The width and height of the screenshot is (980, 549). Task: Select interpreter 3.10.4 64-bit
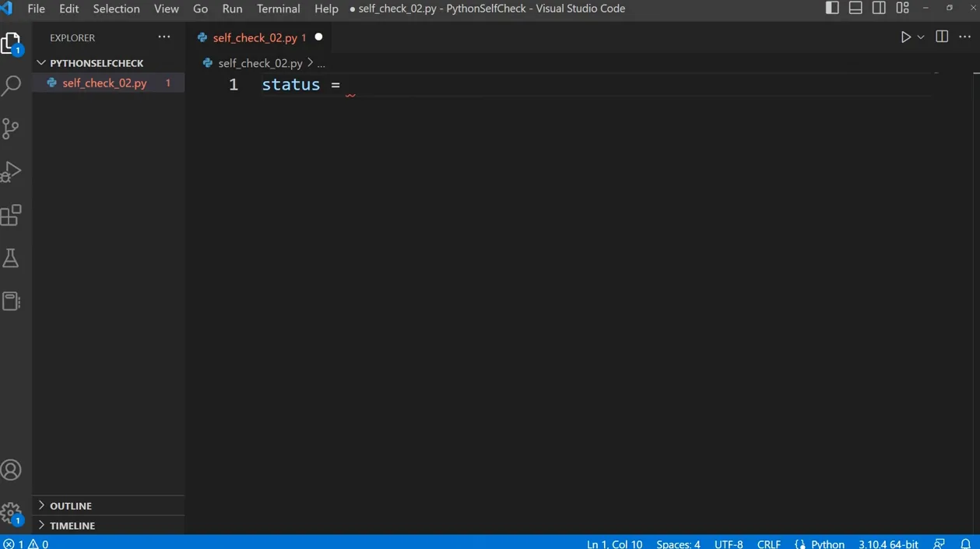tap(888, 544)
